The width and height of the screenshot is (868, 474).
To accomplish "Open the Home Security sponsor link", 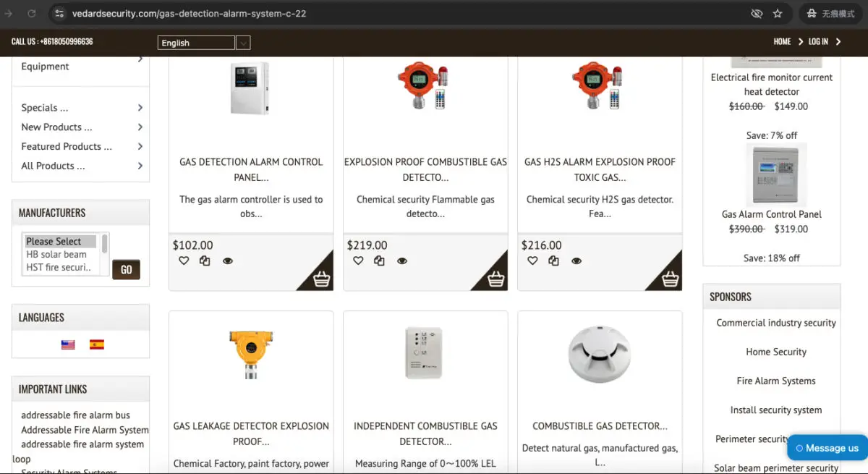I will [x=776, y=352].
